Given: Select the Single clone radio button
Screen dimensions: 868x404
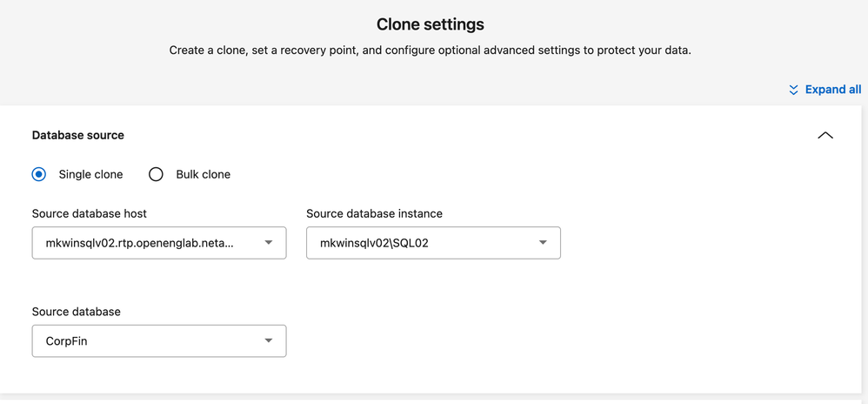Looking at the screenshot, I should (39, 174).
